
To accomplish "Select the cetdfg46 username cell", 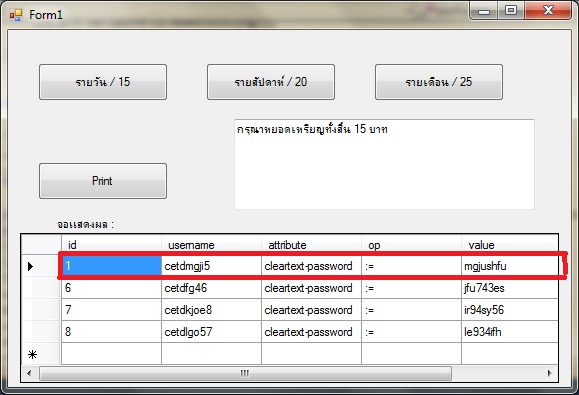I will [211, 288].
